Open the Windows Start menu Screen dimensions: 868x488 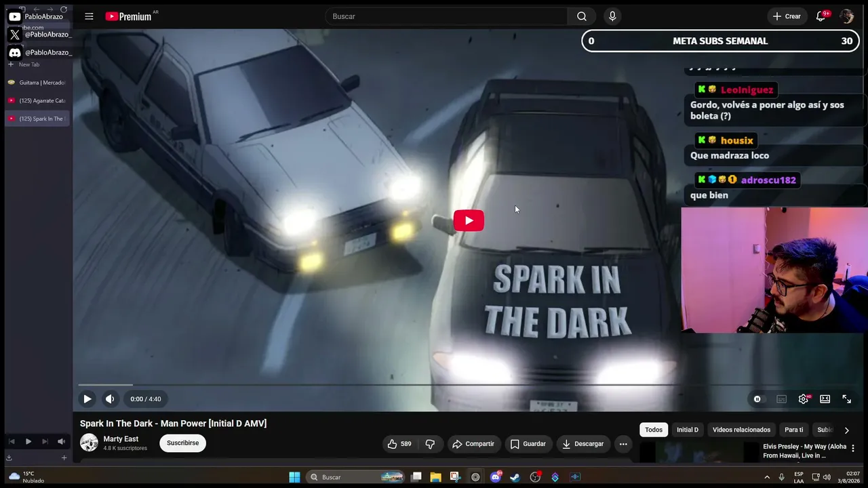(x=294, y=477)
